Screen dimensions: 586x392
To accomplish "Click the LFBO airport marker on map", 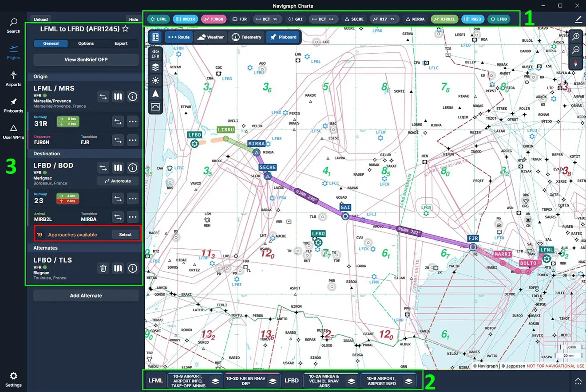I will coord(318,242).
